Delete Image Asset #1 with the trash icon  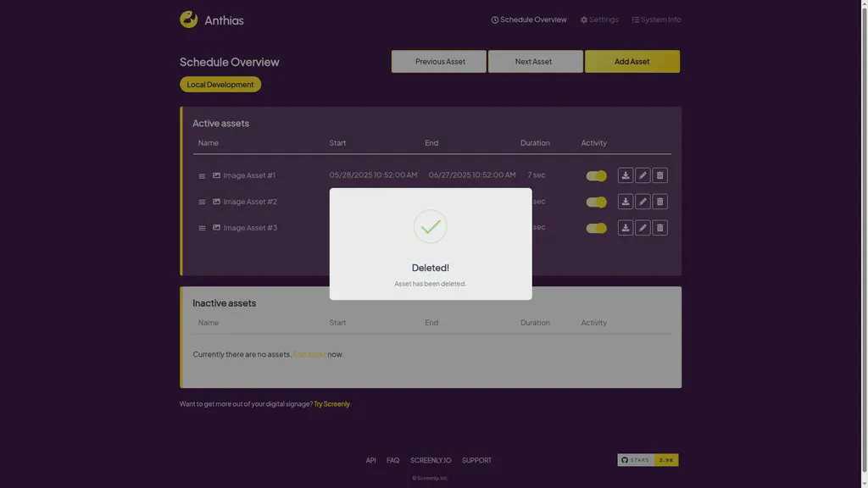click(x=659, y=175)
